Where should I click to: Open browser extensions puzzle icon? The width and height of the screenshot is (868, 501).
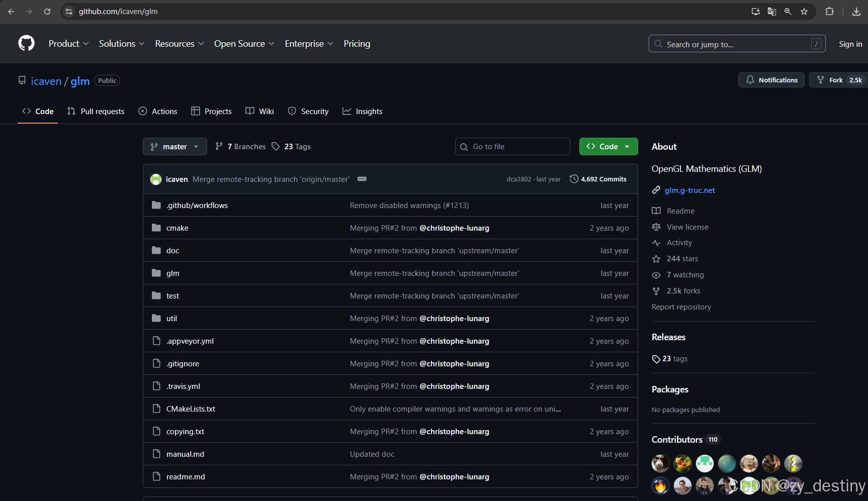coord(830,12)
